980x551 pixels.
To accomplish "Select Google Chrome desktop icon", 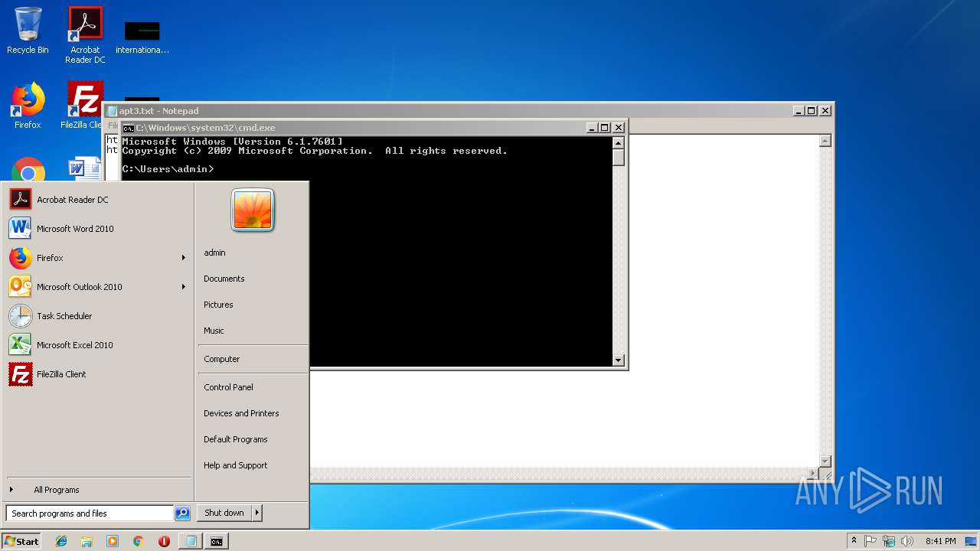I will 28,170.
